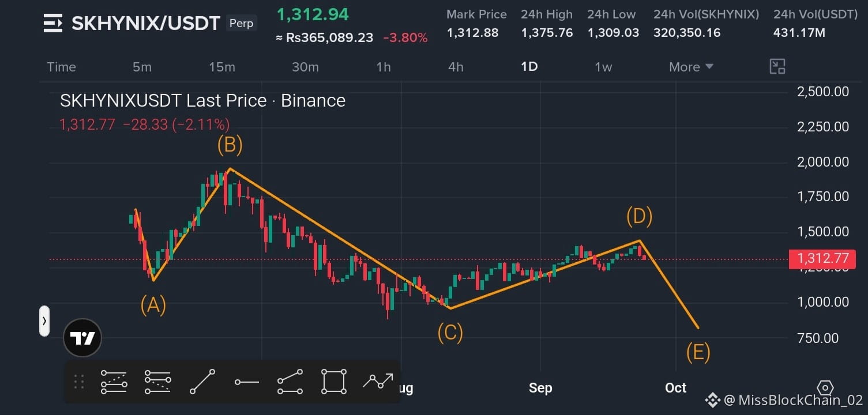Select the horizontal line drawing tool
The image size is (868, 415).
pos(246,382)
